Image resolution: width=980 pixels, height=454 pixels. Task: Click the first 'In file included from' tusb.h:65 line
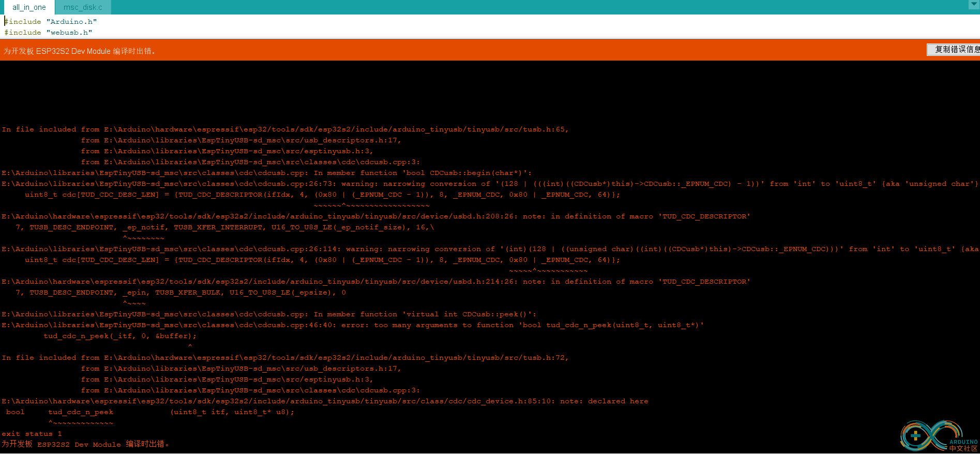click(x=285, y=129)
